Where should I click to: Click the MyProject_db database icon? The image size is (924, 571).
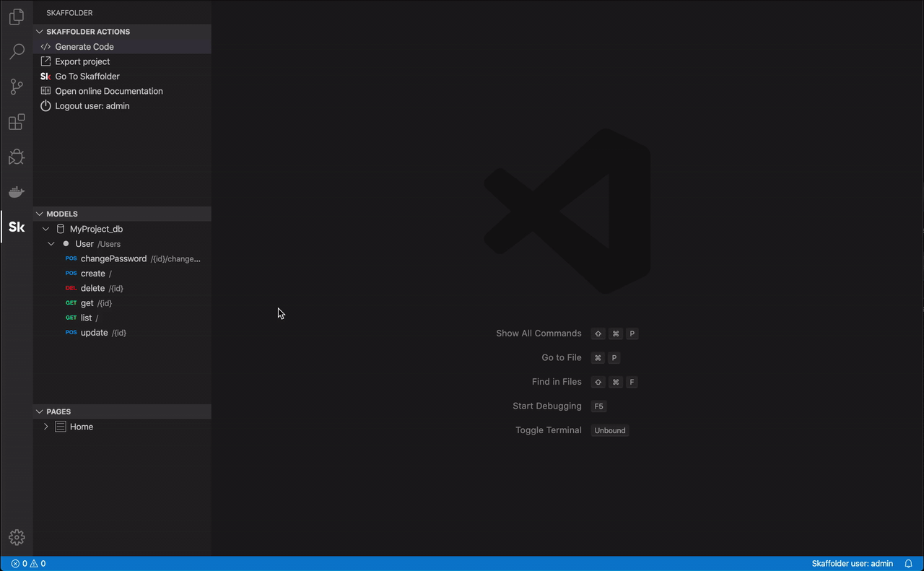(61, 229)
